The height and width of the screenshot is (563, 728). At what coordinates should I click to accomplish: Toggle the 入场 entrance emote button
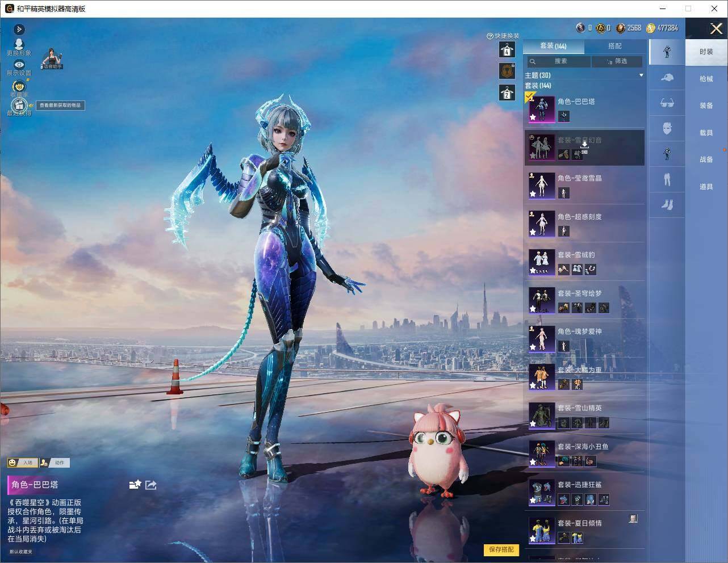[22, 463]
